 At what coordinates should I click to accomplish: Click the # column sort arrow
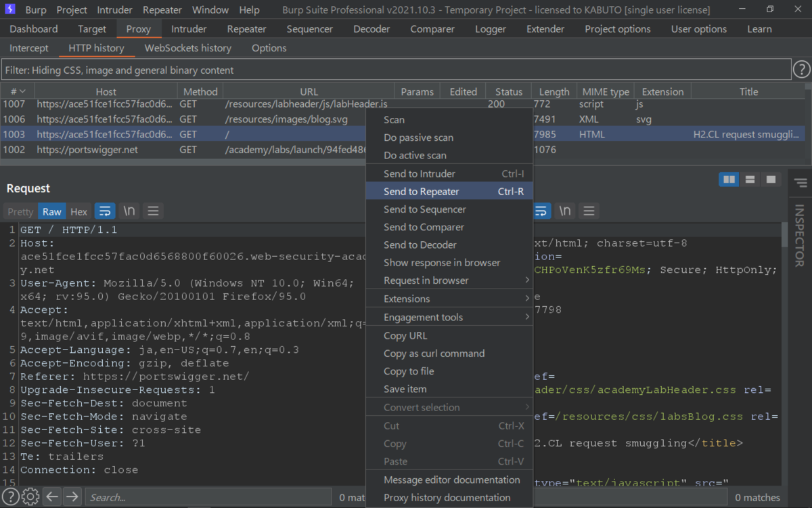click(x=23, y=91)
